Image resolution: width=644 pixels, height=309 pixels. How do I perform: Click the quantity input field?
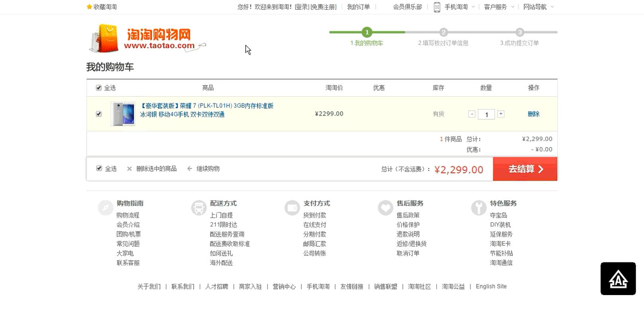tap(486, 115)
